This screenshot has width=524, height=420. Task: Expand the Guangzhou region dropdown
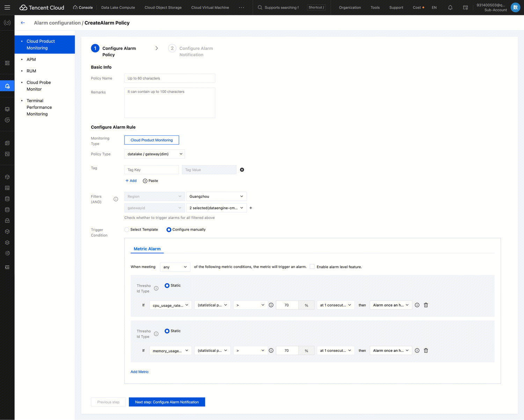click(x=216, y=197)
